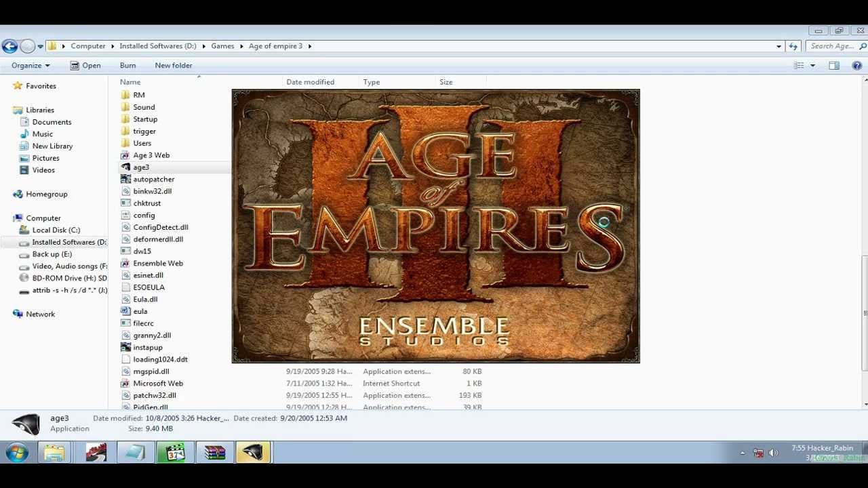Click the file list vertical scrollbar
The width and height of the screenshot is (868, 488).
(x=864, y=314)
